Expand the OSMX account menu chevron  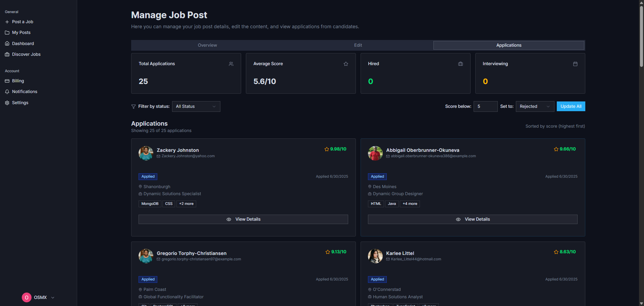(x=53, y=298)
